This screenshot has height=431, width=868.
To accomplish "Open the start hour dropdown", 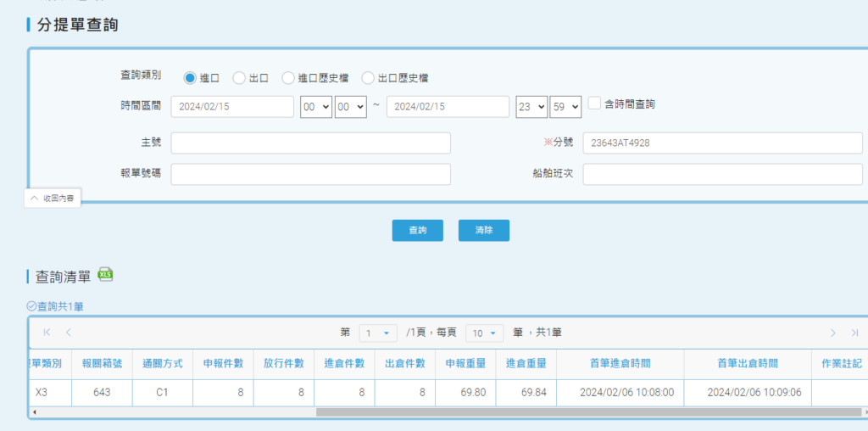I will [315, 107].
